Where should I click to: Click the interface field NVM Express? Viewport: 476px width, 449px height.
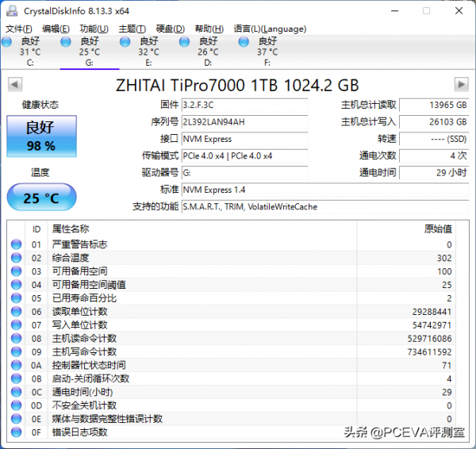pos(244,139)
